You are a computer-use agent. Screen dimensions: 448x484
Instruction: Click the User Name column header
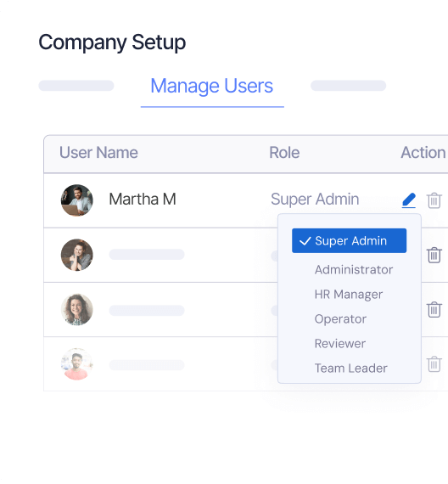98,153
